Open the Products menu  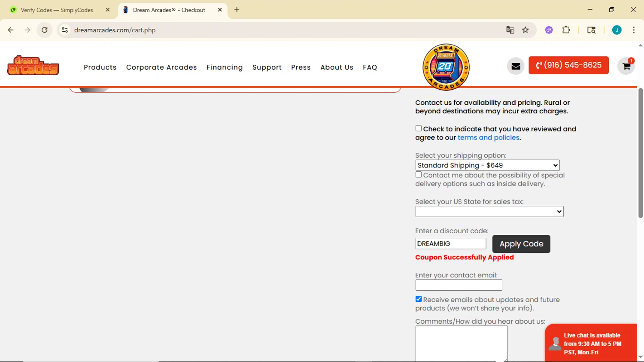pyautogui.click(x=100, y=67)
